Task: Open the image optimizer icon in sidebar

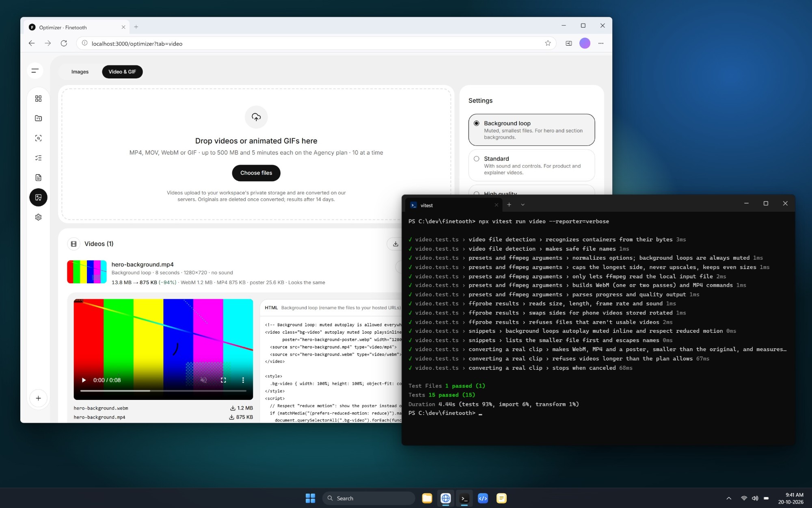Action: 38,198
